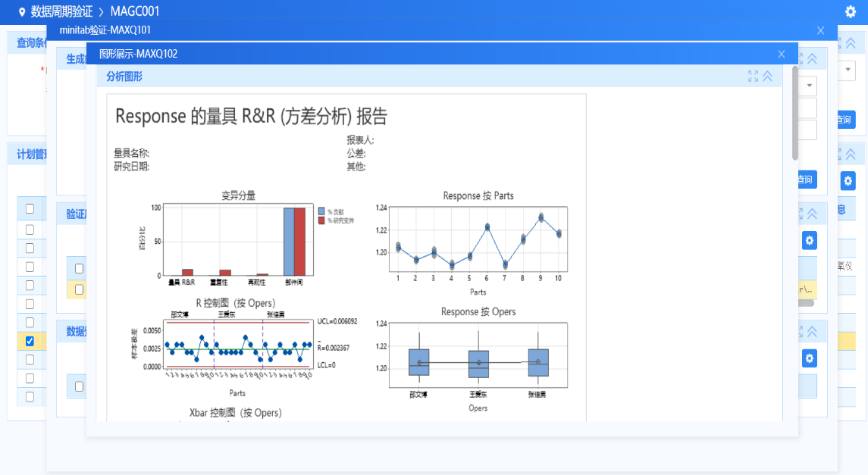
Task: Click the Response 按 Parts chart
Action: (478, 240)
